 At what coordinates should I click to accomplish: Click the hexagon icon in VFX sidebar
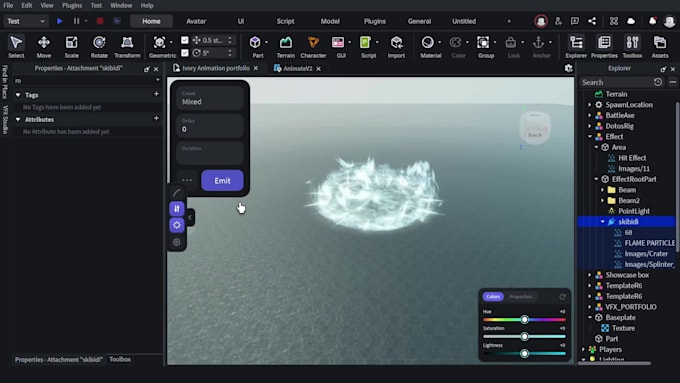point(177,242)
